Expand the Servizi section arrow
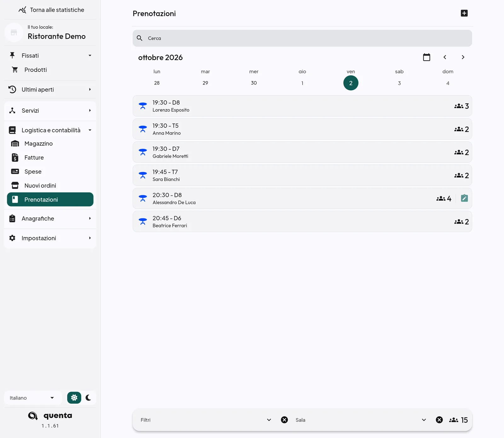504x438 pixels. coord(90,110)
